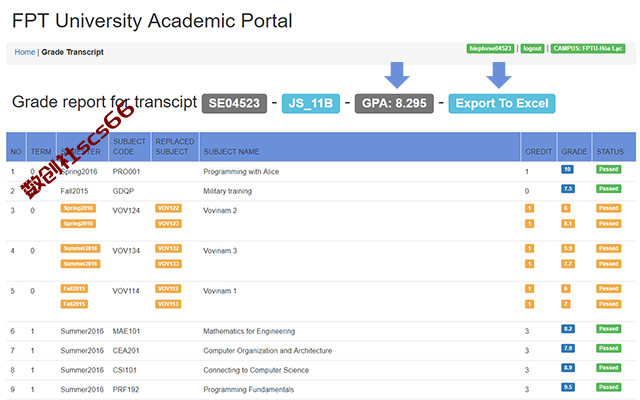This screenshot has width=640, height=400.
Task: Click the grade 7 badge for VOV113
Action: 566,304
